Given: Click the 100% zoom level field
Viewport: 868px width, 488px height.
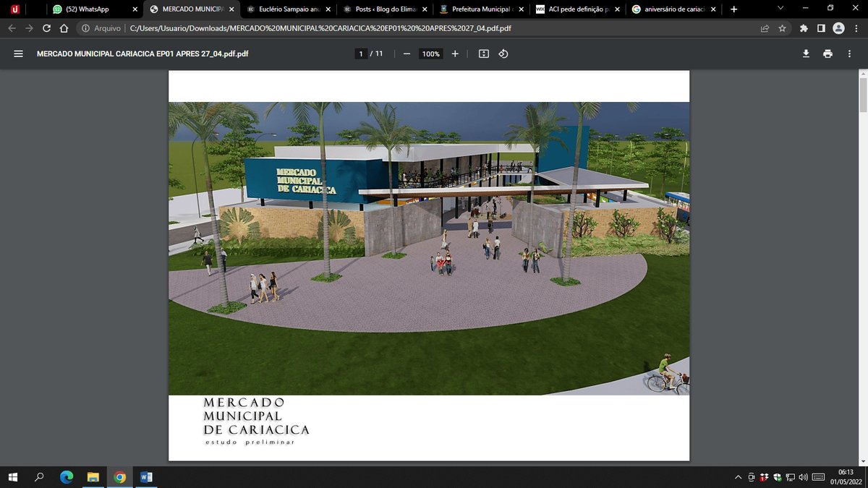Looking at the screenshot, I should 431,54.
